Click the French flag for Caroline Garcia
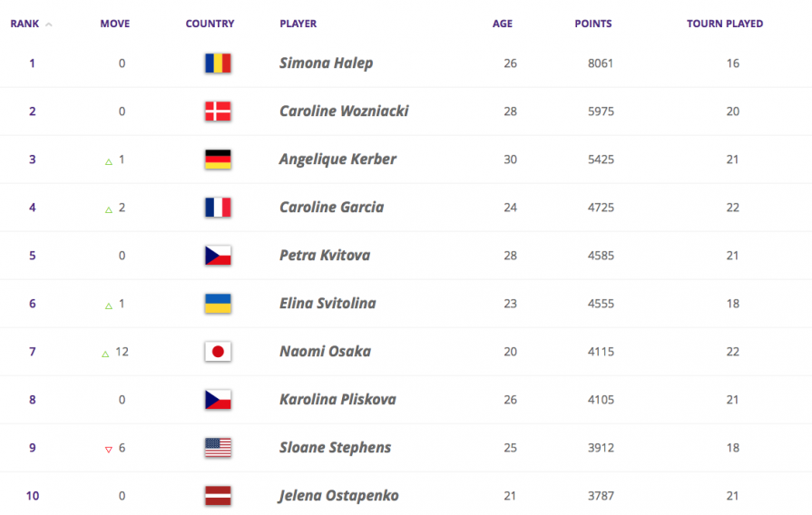This screenshot has height=515, width=812. point(218,208)
